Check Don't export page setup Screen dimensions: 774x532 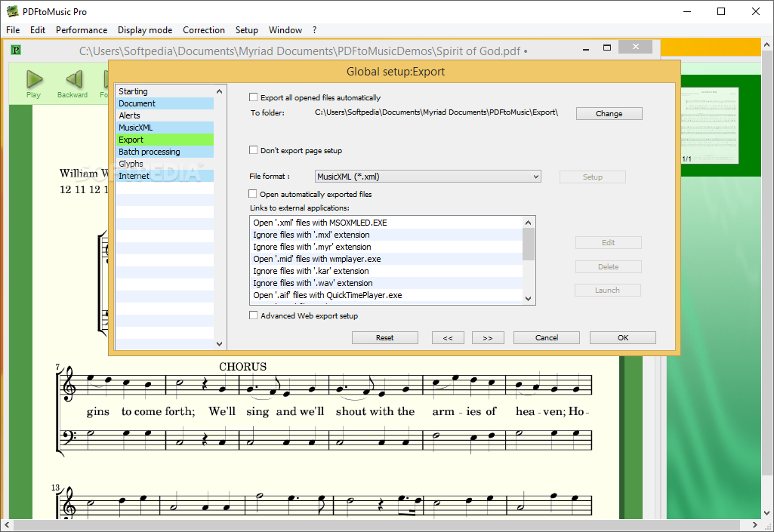(254, 150)
